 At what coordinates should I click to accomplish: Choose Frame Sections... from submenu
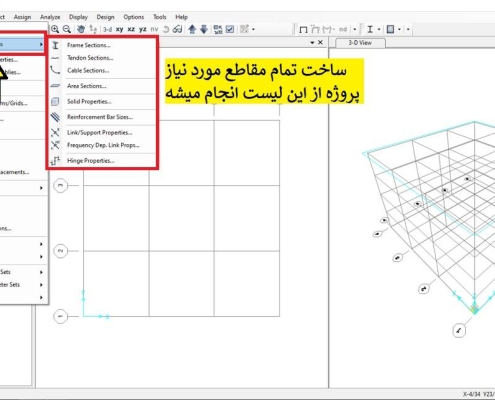pos(102,45)
